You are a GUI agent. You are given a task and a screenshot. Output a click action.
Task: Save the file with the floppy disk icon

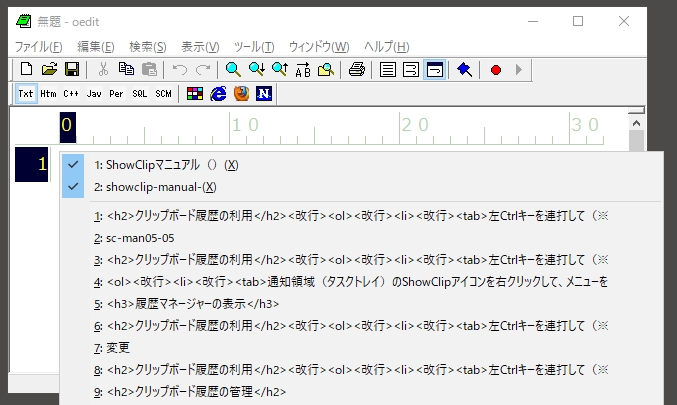72,69
